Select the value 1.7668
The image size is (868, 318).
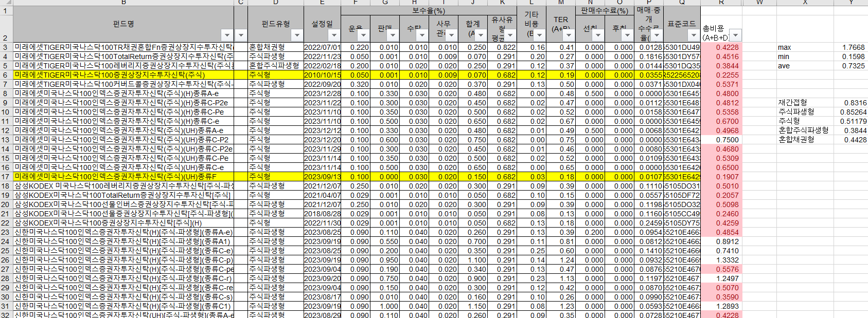[x=851, y=47]
